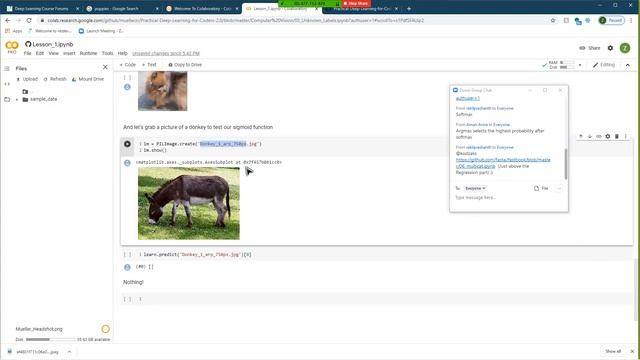Close the Files panel
This screenshot has height=360, width=640.
(x=105, y=67)
